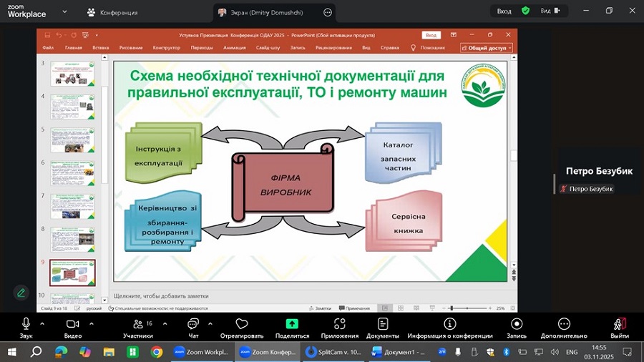
Task: Open the Дополнительно more options menu
Action: point(564,324)
